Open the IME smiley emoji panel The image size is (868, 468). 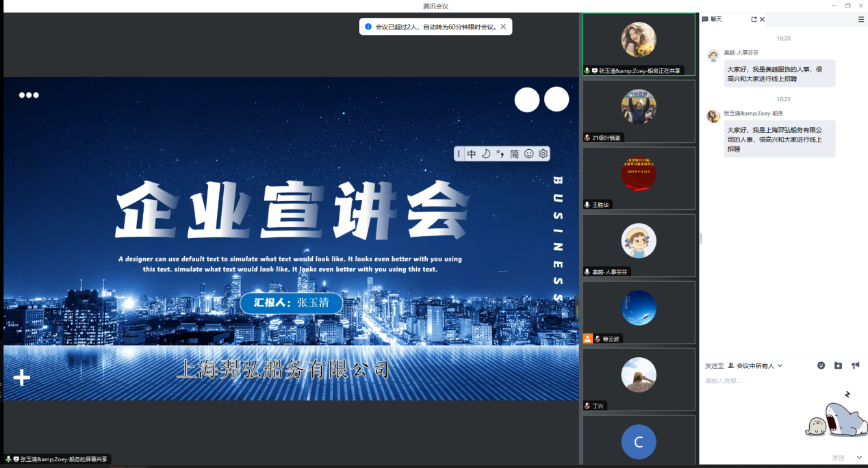pos(528,154)
